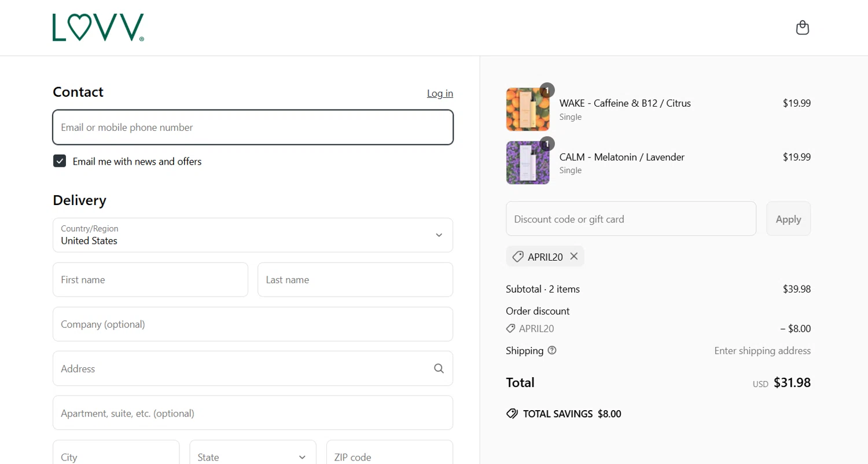This screenshot has height=464, width=868.
Task: Click the CALM lavender product thumbnail
Action: tap(528, 163)
